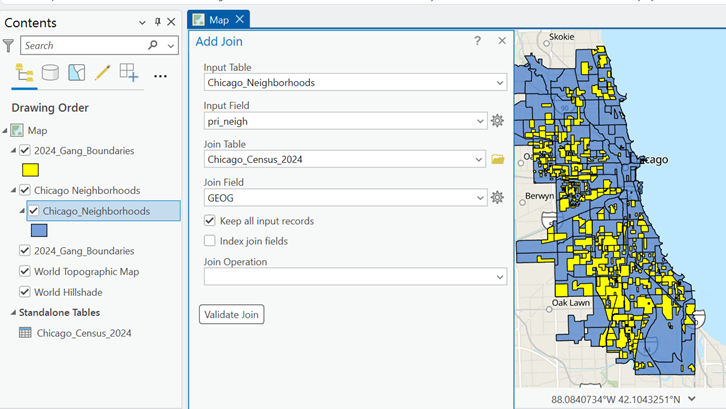Click List By Snapping grid icon
The height and width of the screenshot is (409, 726).
(x=129, y=73)
